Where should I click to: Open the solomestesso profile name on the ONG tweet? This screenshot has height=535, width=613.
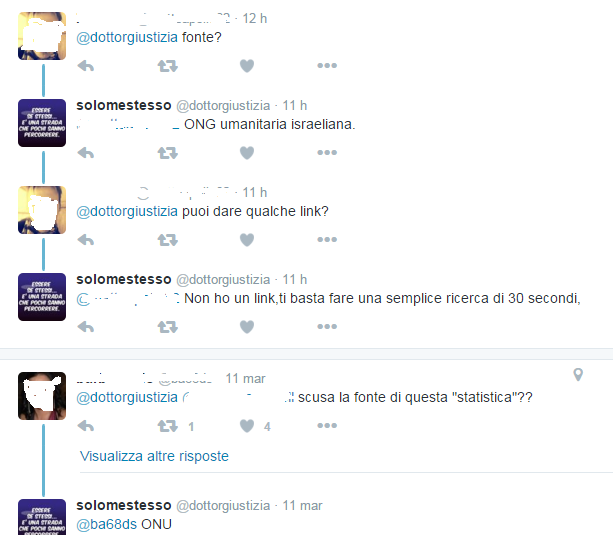tap(124, 105)
